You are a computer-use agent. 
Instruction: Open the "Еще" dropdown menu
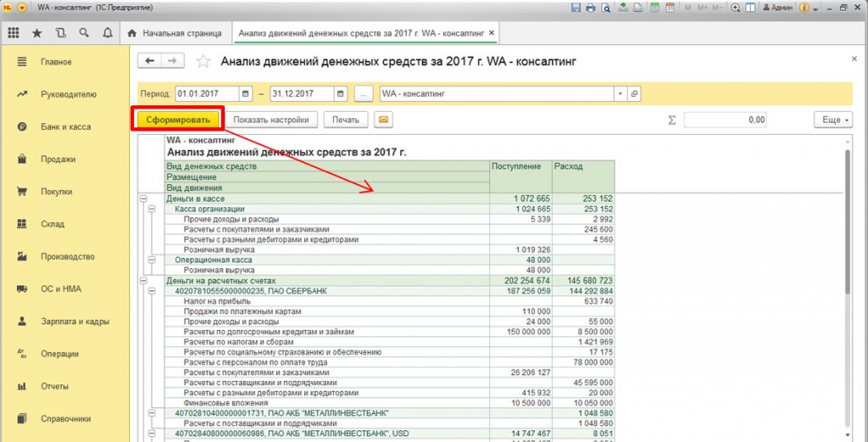tap(832, 120)
